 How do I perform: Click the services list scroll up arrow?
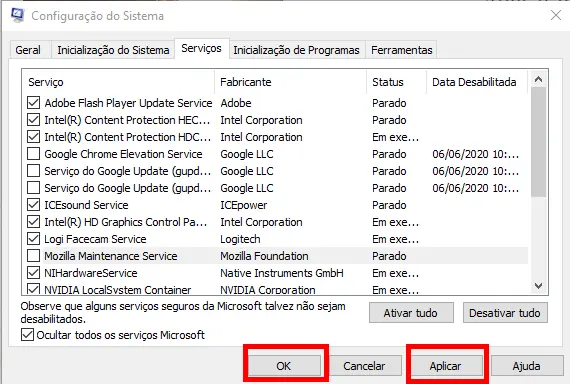pyautogui.click(x=538, y=79)
